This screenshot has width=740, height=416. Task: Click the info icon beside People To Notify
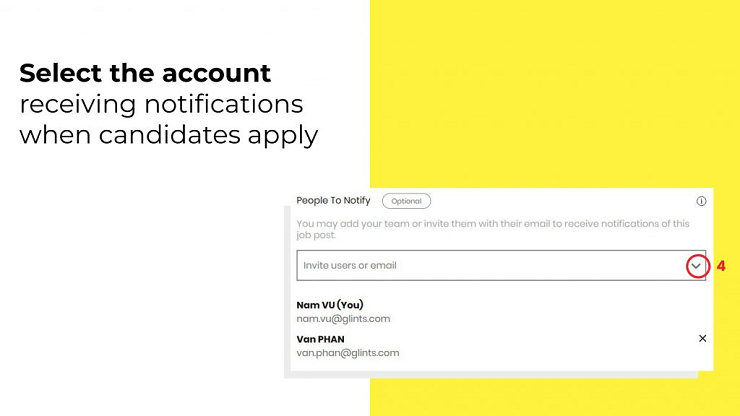tap(701, 201)
